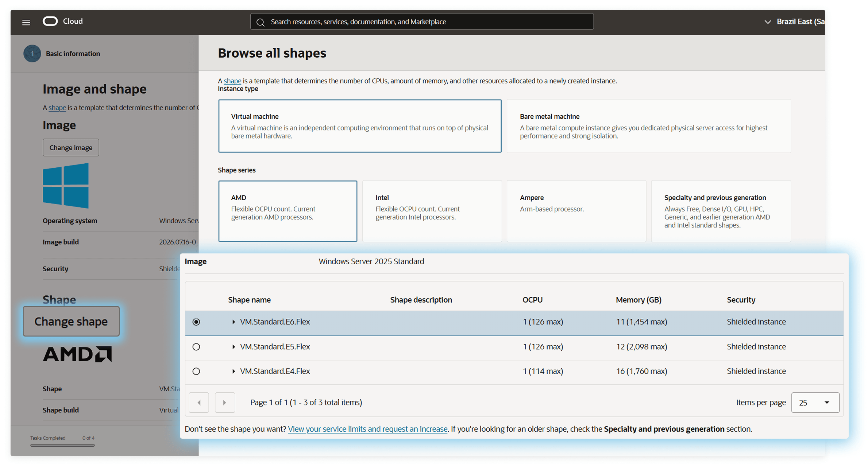Click the Security column header
868x466 pixels.
pyautogui.click(x=741, y=300)
